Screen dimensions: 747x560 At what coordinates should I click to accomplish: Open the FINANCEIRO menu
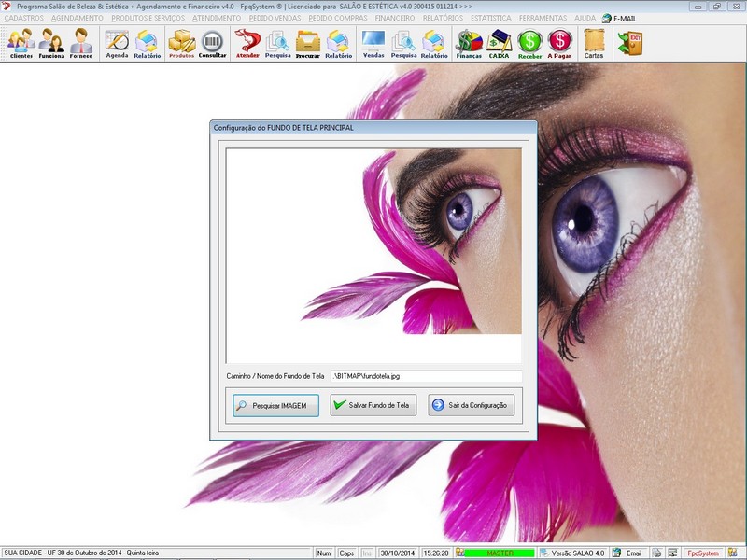[x=394, y=18]
